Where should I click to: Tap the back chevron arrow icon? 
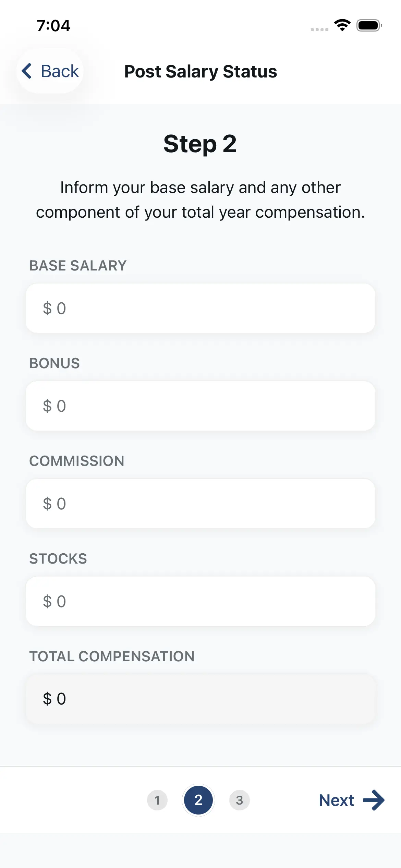tap(27, 71)
